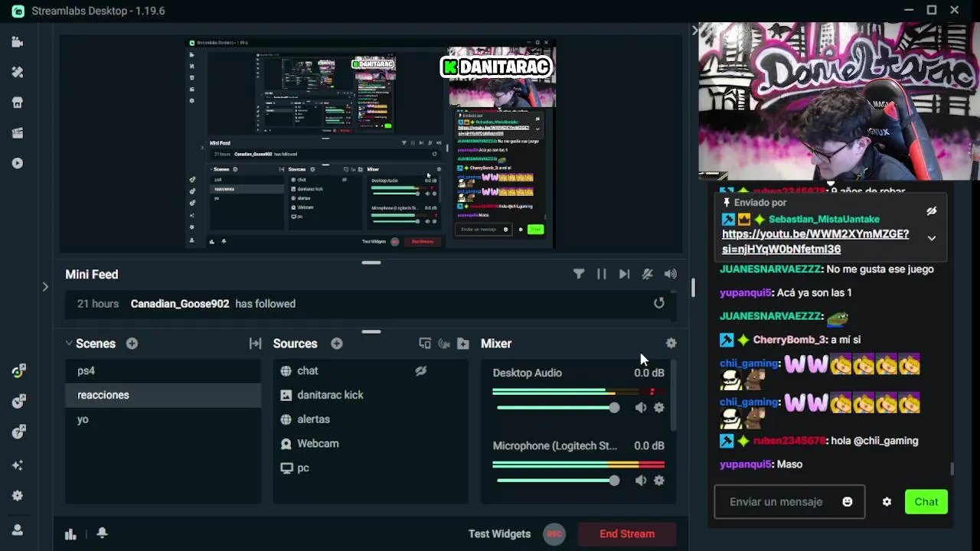Mute the Microphone speaker icon
980x551 pixels.
pyautogui.click(x=641, y=481)
